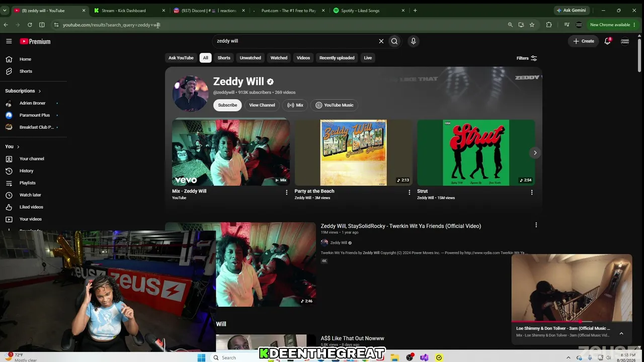Filter results by Watched
The image size is (644, 362).
pyautogui.click(x=279, y=58)
